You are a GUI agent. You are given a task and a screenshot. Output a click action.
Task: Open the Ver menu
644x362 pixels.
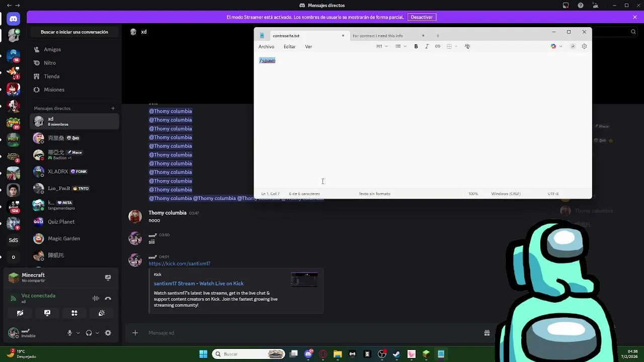click(308, 47)
